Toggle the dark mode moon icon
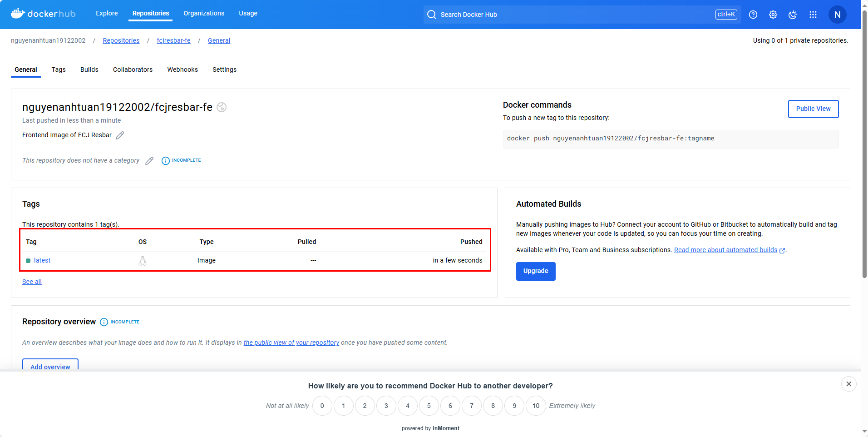The width and height of the screenshot is (868, 437). (x=793, y=15)
